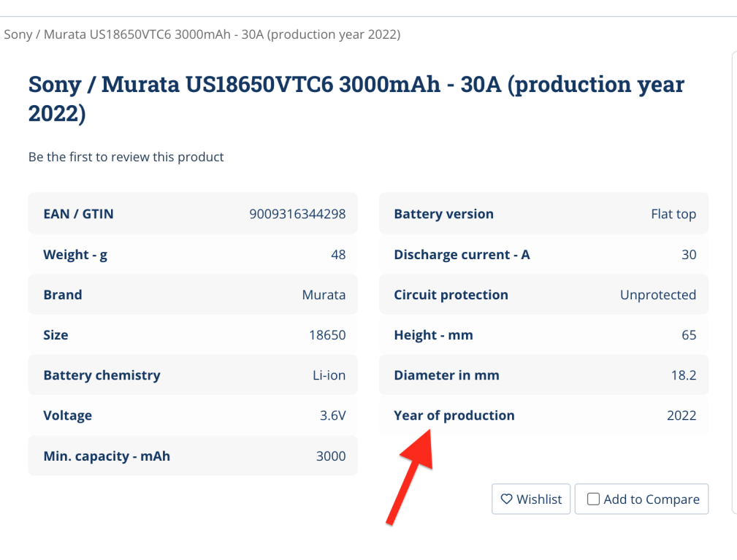Click the Wishlist button label
This screenshot has width=737, height=560.
click(539, 499)
